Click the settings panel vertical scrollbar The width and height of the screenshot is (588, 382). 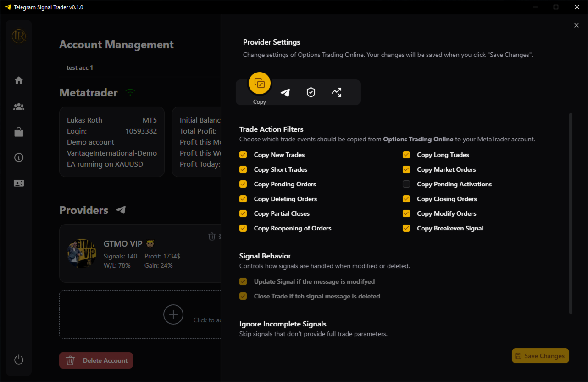pyautogui.click(x=571, y=213)
